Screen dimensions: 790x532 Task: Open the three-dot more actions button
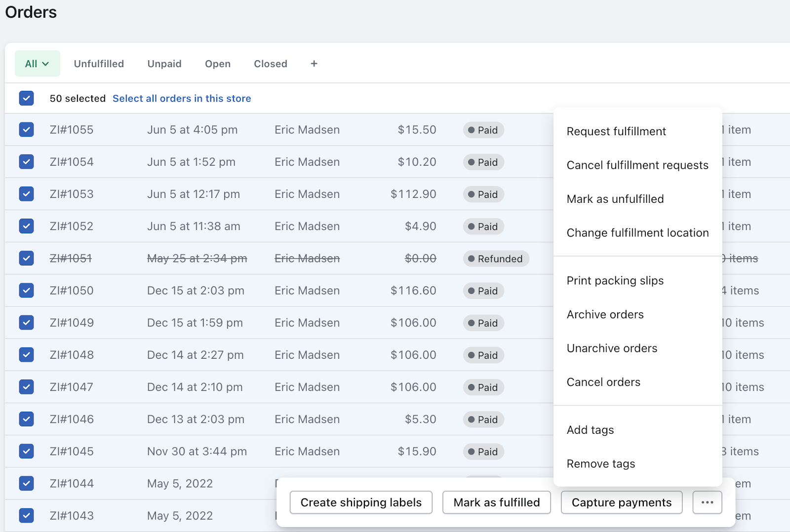pos(707,502)
